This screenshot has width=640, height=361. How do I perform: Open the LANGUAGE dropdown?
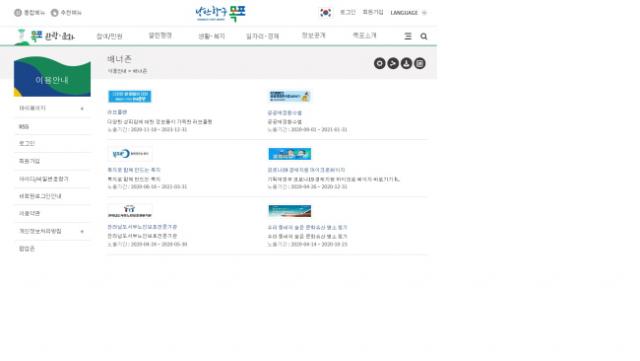(x=408, y=13)
